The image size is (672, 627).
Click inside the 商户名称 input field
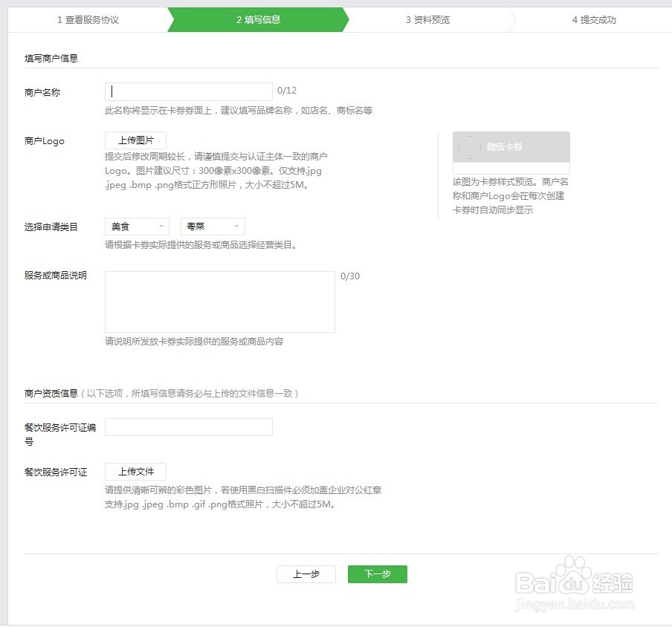click(x=188, y=91)
